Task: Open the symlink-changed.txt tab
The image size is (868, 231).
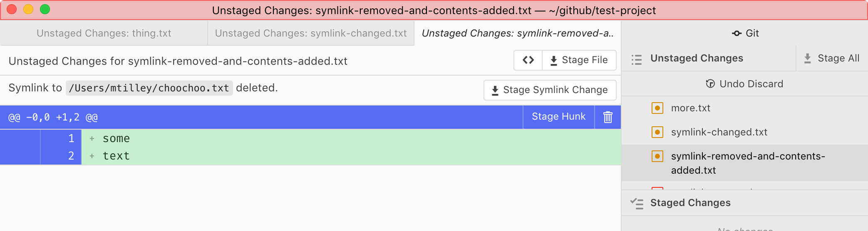Action: pos(310,33)
